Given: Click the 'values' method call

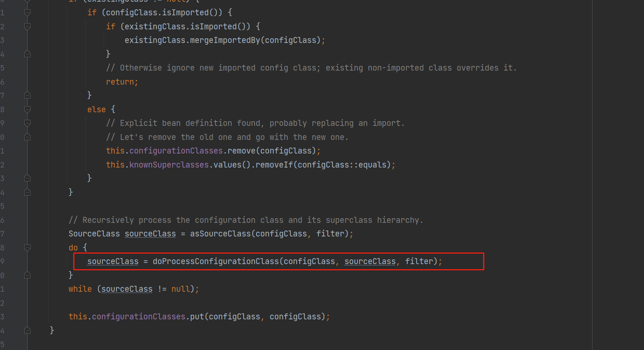Looking at the screenshot, I should coord(227,165).
